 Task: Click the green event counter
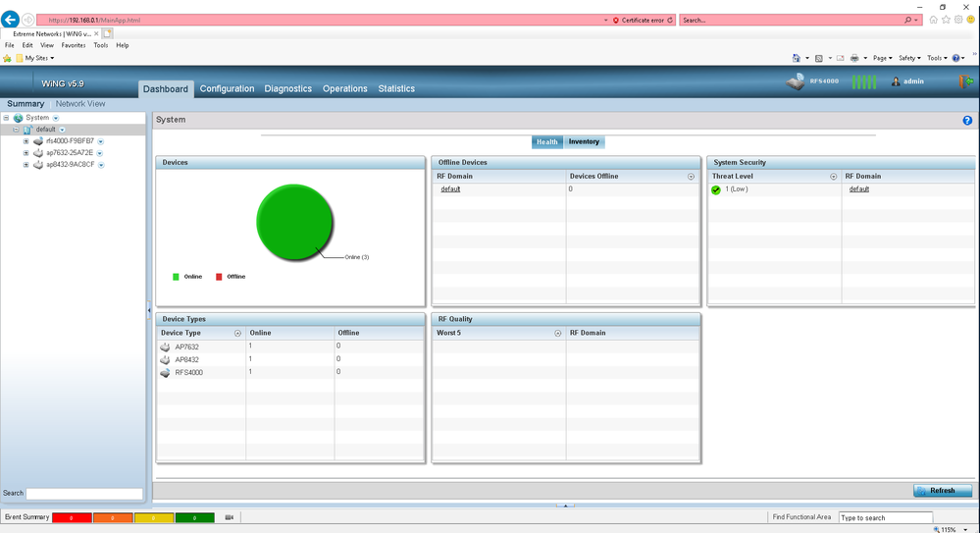tap(195, 517)
